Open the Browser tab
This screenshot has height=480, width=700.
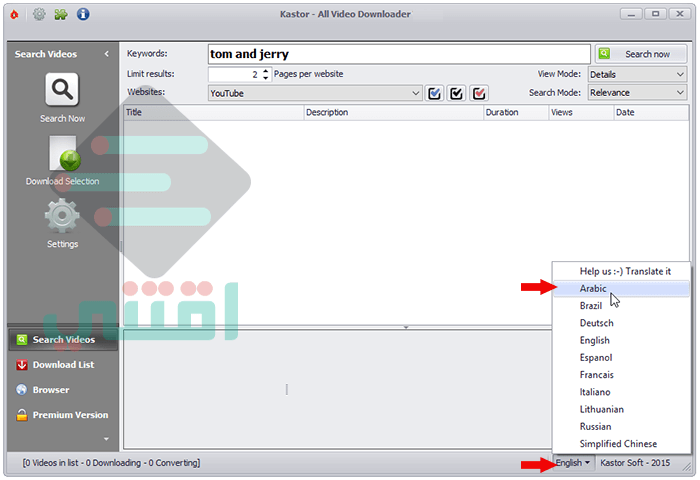pyautogui.click(x=63, y=390)
